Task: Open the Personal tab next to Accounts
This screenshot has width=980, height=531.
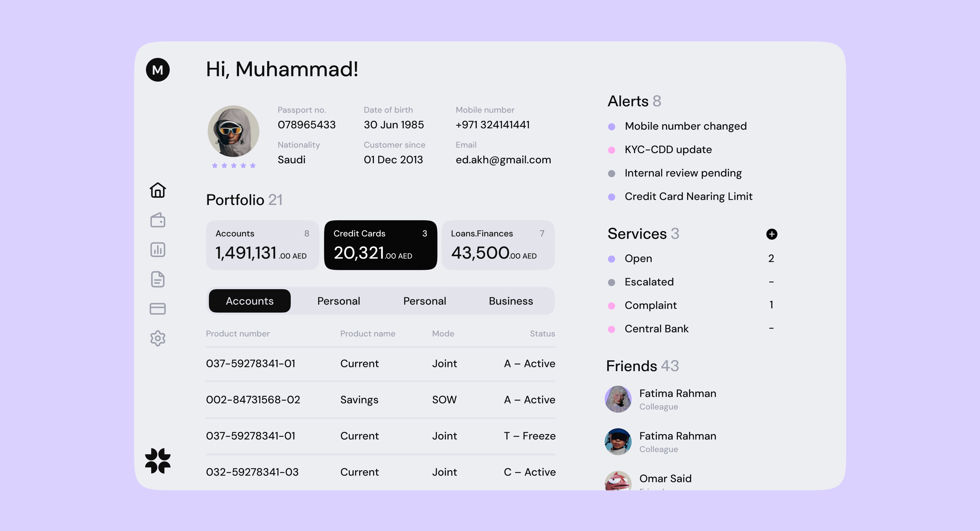Action: pos(339,301)
